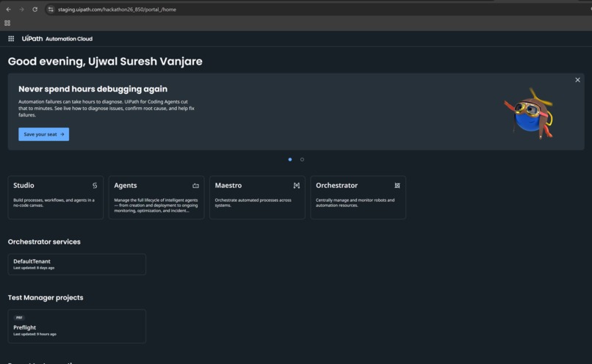The width and height of the screenshot is (592, 364).
Task: Open the Studio card
Action: pos(56,197)
